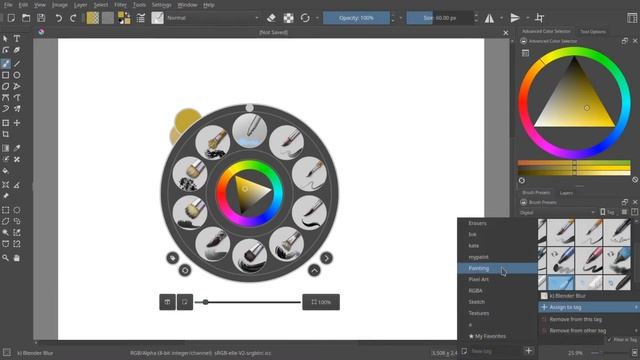Toggle preserve alpha checkerboard icon
Screen dimensions: 640x360
(x=289, y=18)
